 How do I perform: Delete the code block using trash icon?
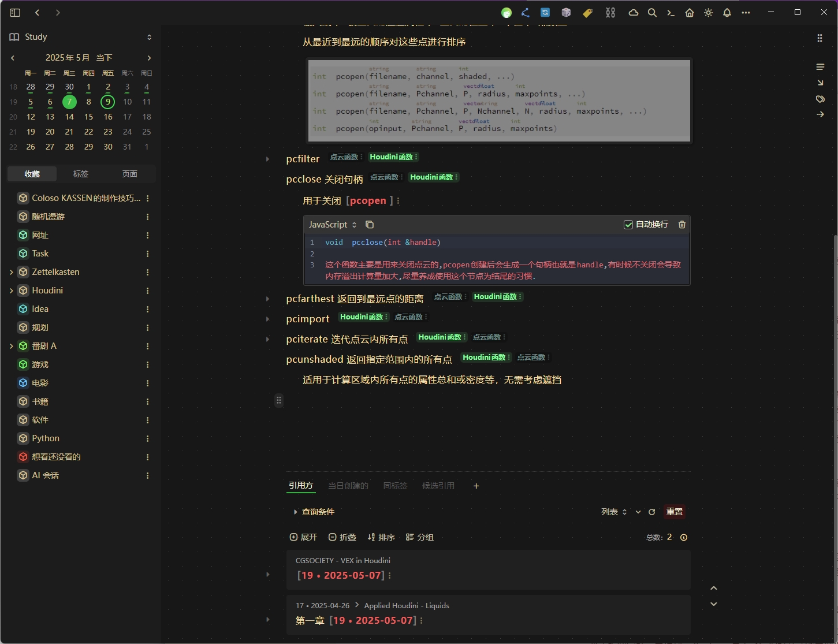pyautogui.click(x=682, y=225)
